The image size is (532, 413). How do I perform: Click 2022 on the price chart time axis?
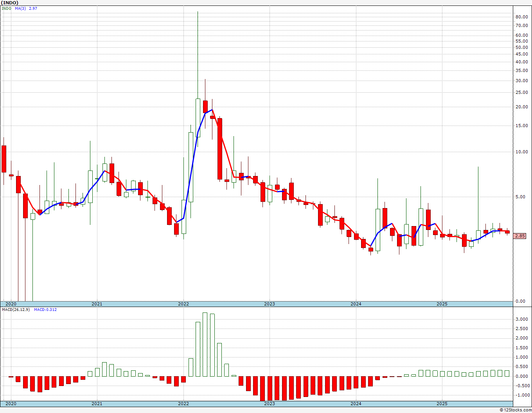click(x=183, y=304)
